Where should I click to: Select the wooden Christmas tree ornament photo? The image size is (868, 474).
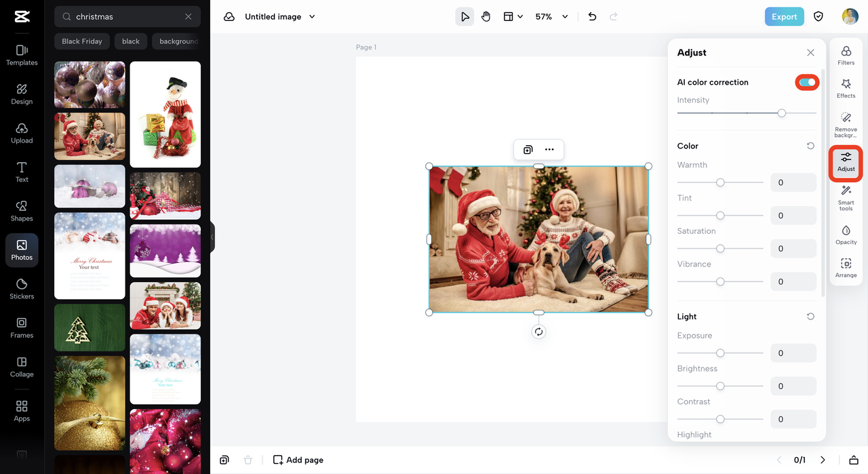90,328
